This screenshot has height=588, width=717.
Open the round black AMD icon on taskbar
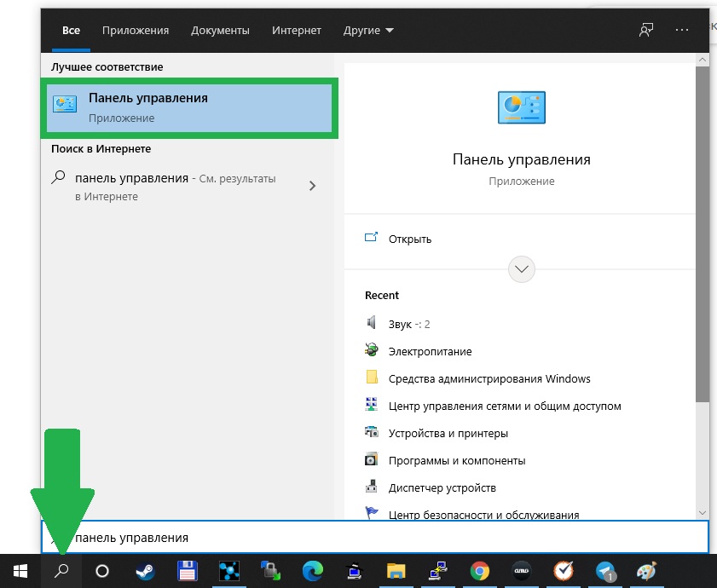click(x=522, y=571)
